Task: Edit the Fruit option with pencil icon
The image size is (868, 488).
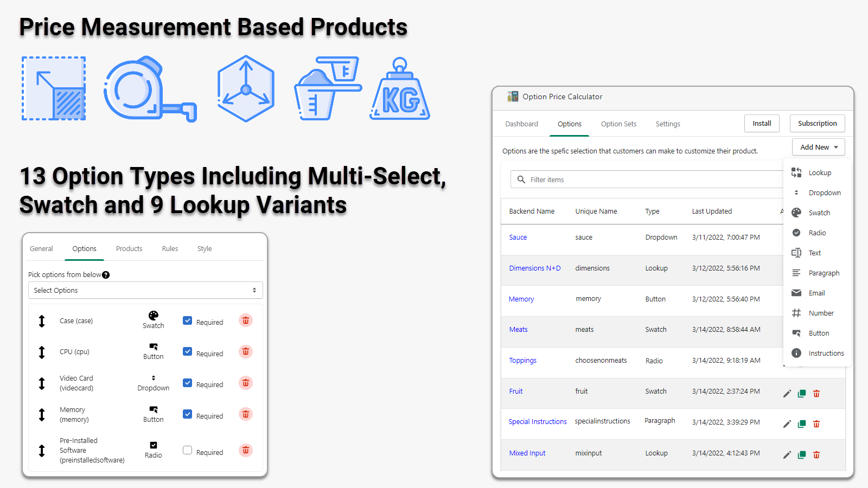Action: tap(787, 394)
